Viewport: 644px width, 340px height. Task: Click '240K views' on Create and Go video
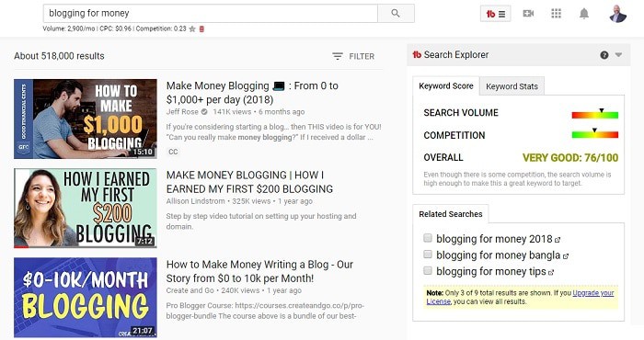240,290
